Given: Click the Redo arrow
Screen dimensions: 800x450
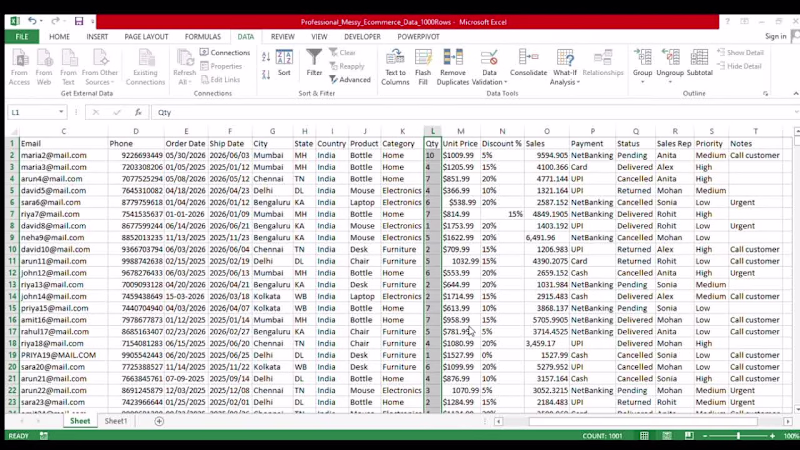Looking at the screenshot, I should point(55,21).
